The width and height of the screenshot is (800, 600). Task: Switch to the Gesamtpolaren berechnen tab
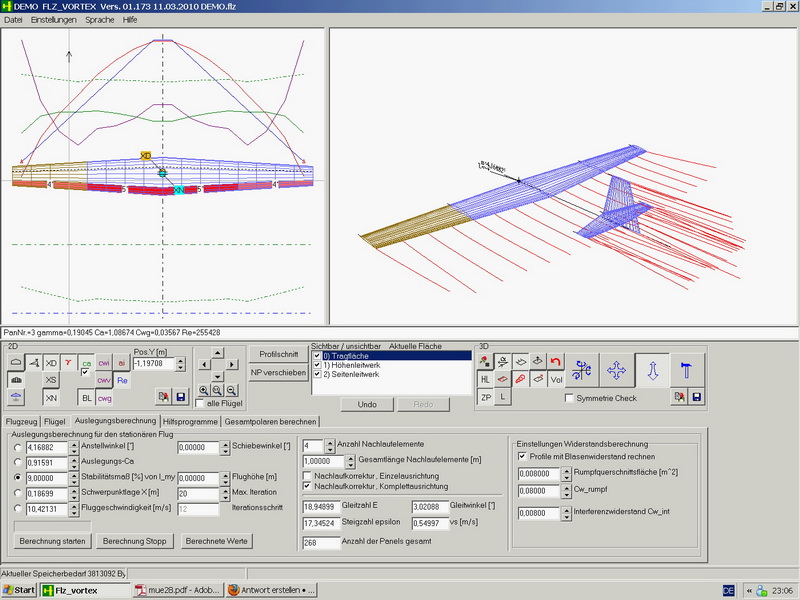[x=271, y=422]
